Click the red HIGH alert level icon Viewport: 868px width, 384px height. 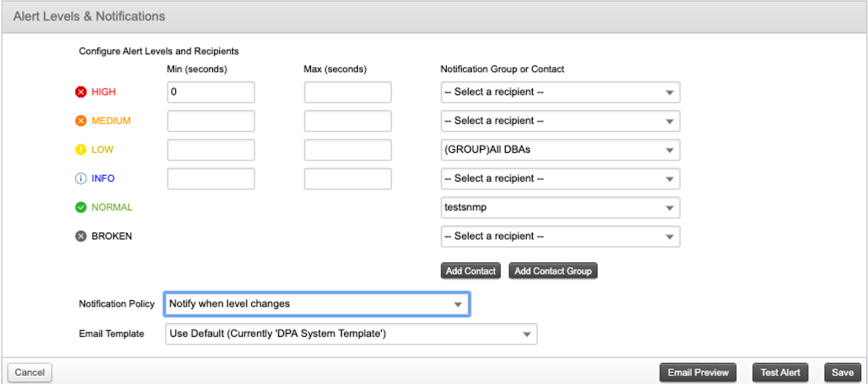tap(81, 92)
